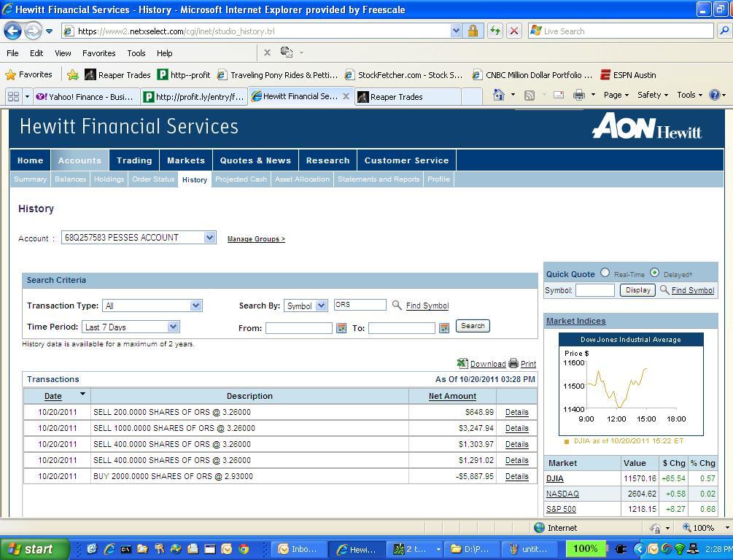Close the Hewitt Financial Services tab
733x560 pixels.
[346, 96]
